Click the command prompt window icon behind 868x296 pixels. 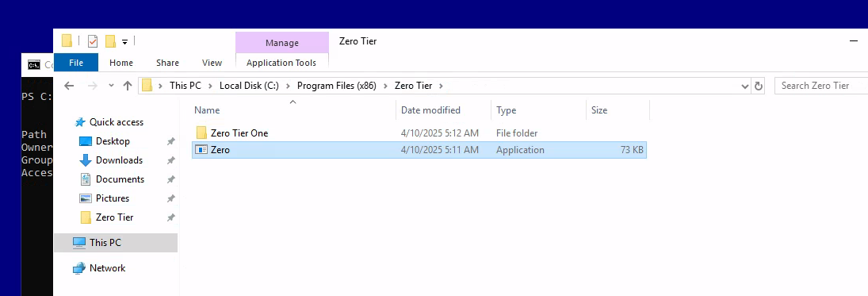tap(34, 65)
